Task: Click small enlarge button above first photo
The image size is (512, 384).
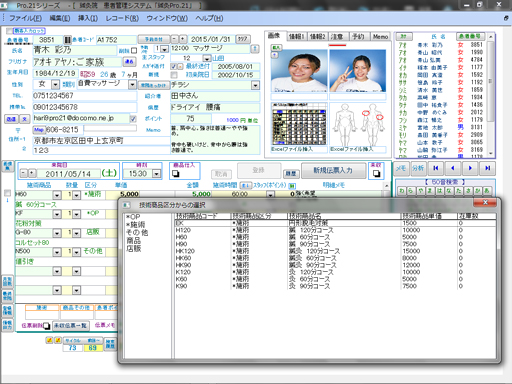Action: pos(276,48)
